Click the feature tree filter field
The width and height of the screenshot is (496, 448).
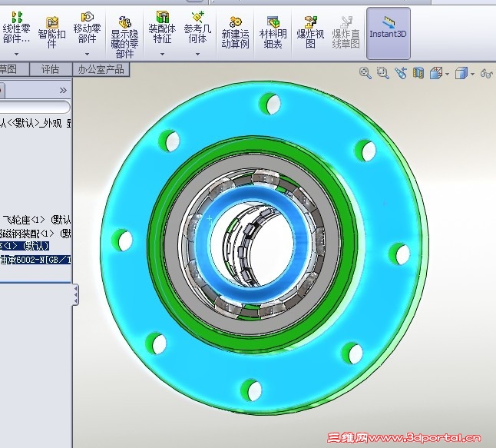[34, 107]
